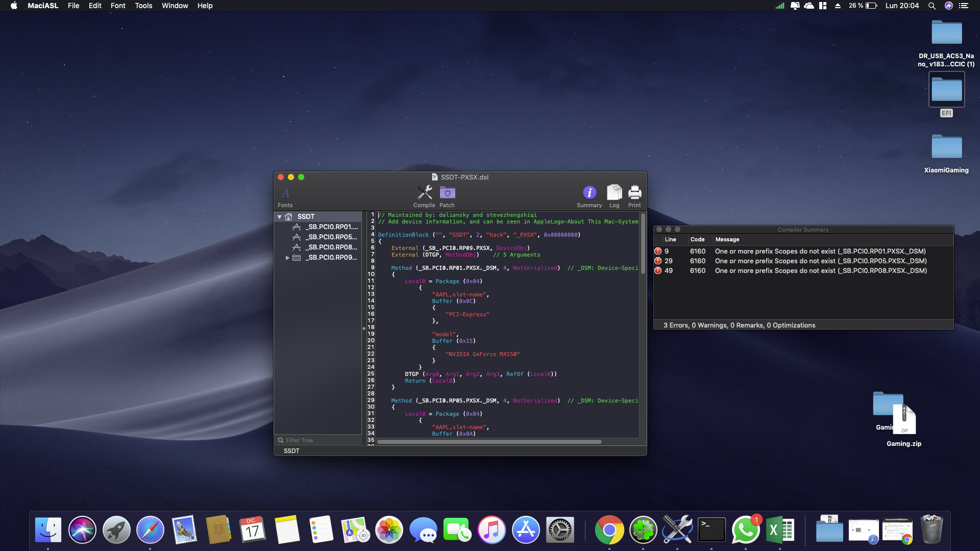Click the Line column header

(x=670, y=239)
